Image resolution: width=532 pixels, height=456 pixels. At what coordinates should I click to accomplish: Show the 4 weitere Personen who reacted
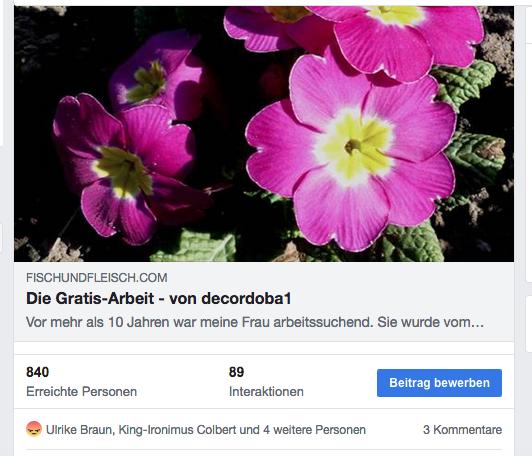coord(315,430)
